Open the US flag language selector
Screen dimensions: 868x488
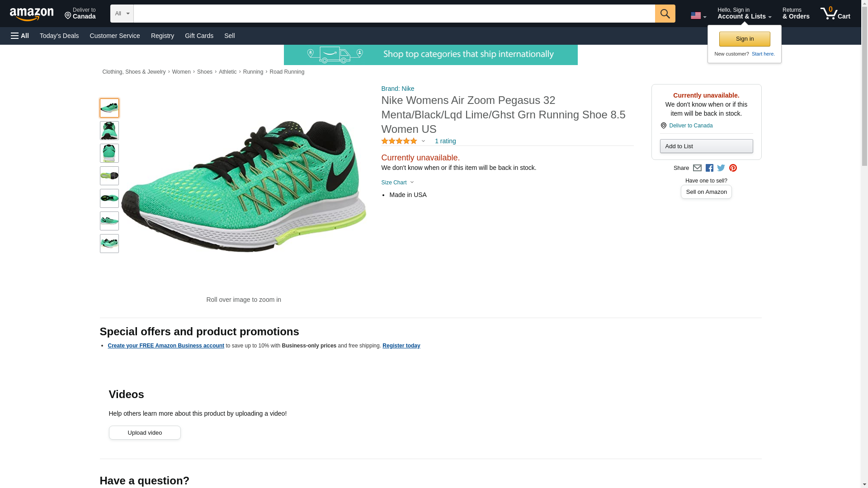point(698,16)
